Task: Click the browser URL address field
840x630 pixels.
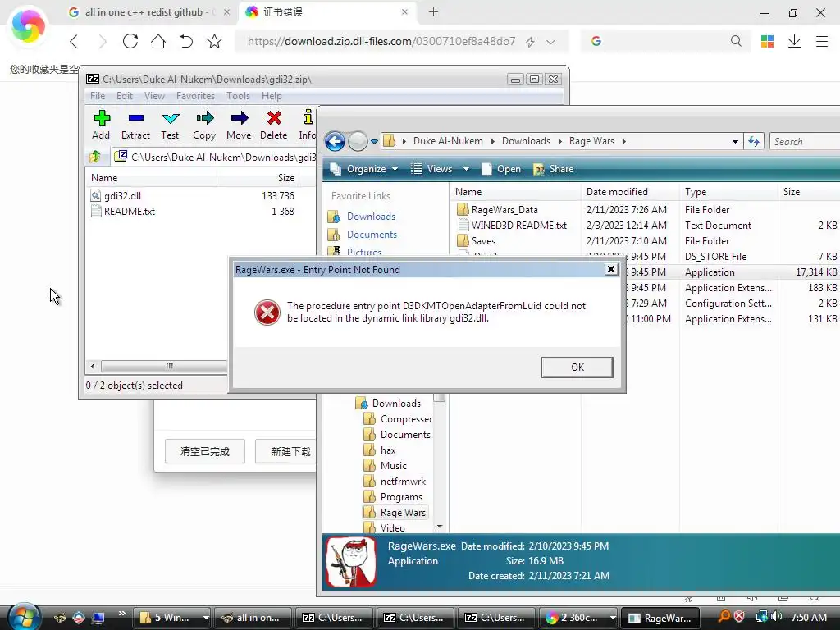Action: tap(381, 42)
